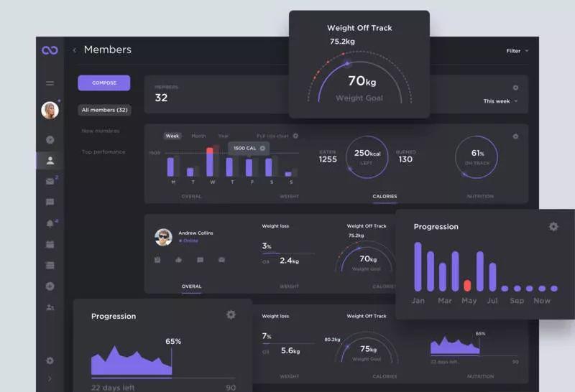The height and width of the screenshot is (392, 575).
Task: Open the list rows icon in the sidebar
Action: (x=50, y=265)
